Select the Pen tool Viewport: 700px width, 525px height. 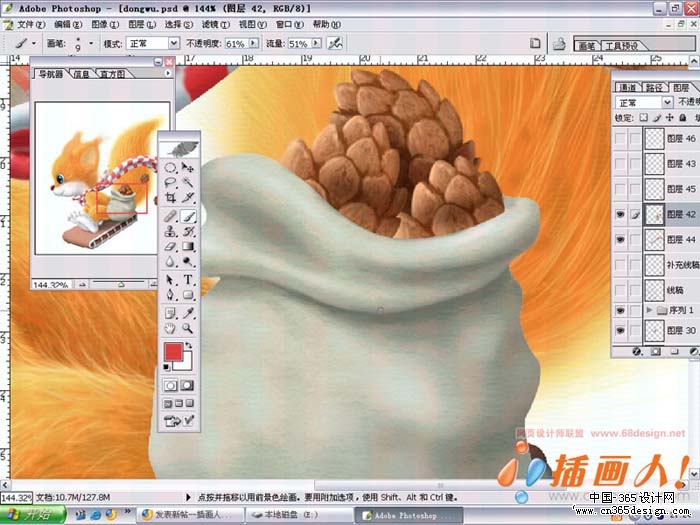(x=170, y=295)
